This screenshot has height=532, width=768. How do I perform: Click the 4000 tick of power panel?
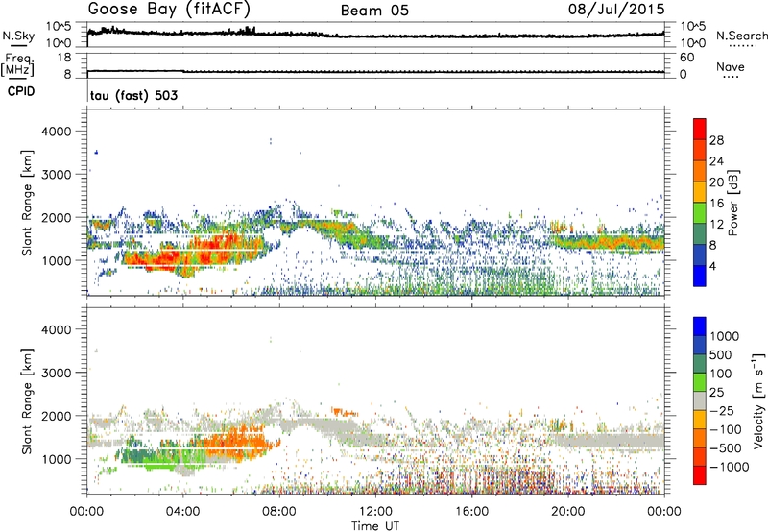[57, 132]
